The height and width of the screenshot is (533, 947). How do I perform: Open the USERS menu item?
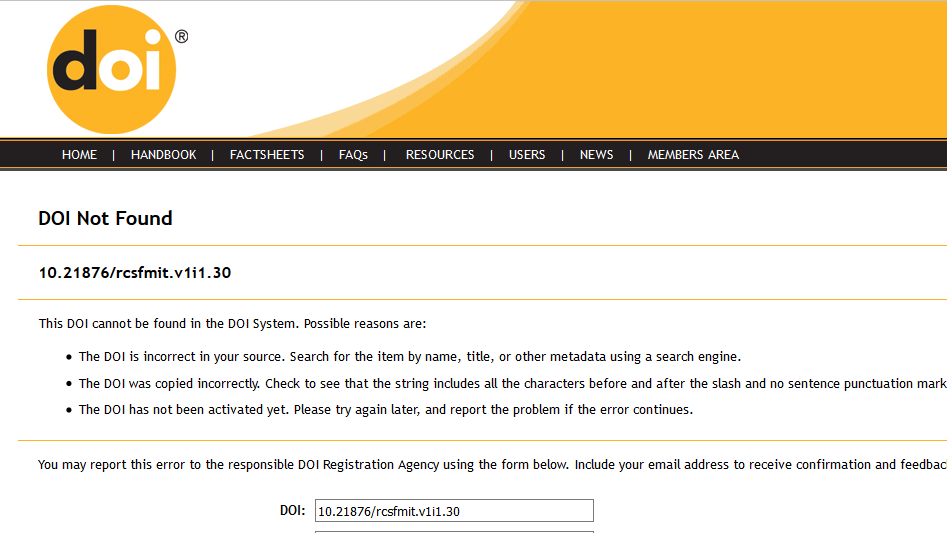click(x=527, y=155)
